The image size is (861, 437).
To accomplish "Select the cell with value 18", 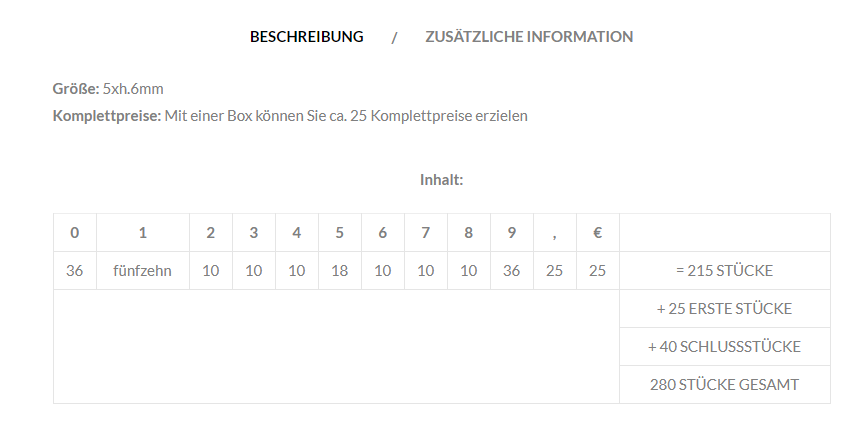I will 339,271.
